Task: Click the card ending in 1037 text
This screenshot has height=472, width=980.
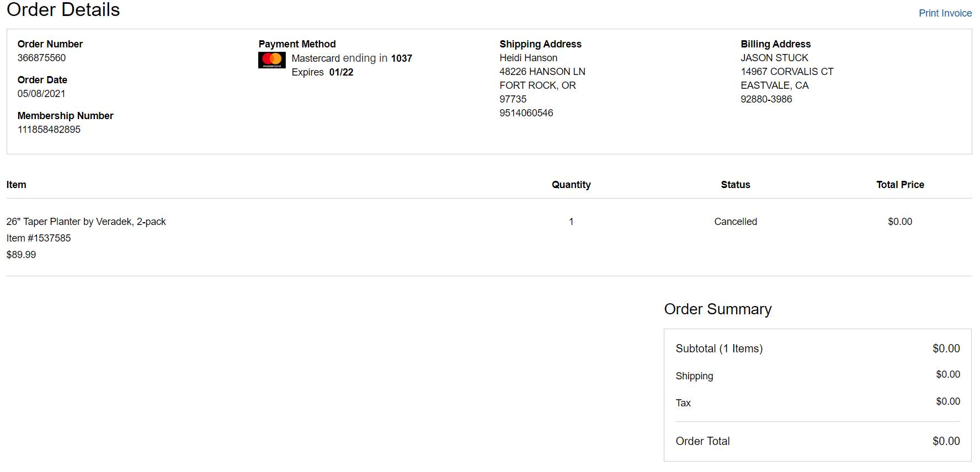Action: [x=352, y=58]
